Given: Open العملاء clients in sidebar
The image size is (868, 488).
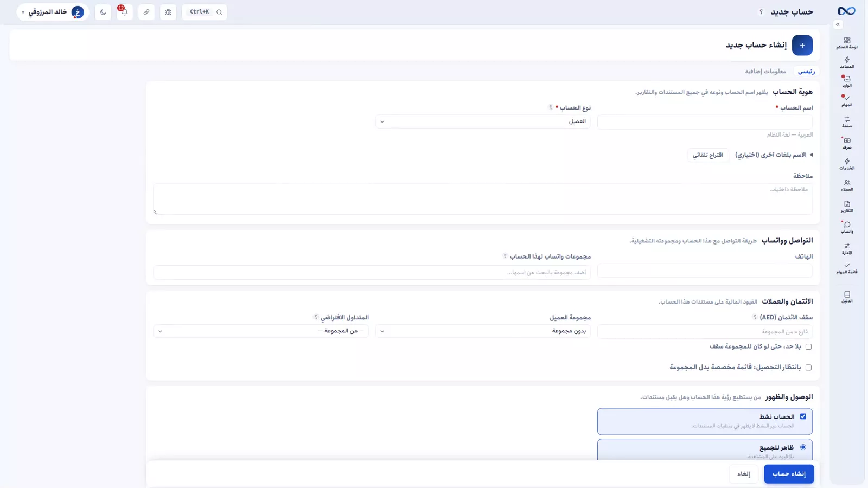Looking at the screenshot, I should click(847, 185).
